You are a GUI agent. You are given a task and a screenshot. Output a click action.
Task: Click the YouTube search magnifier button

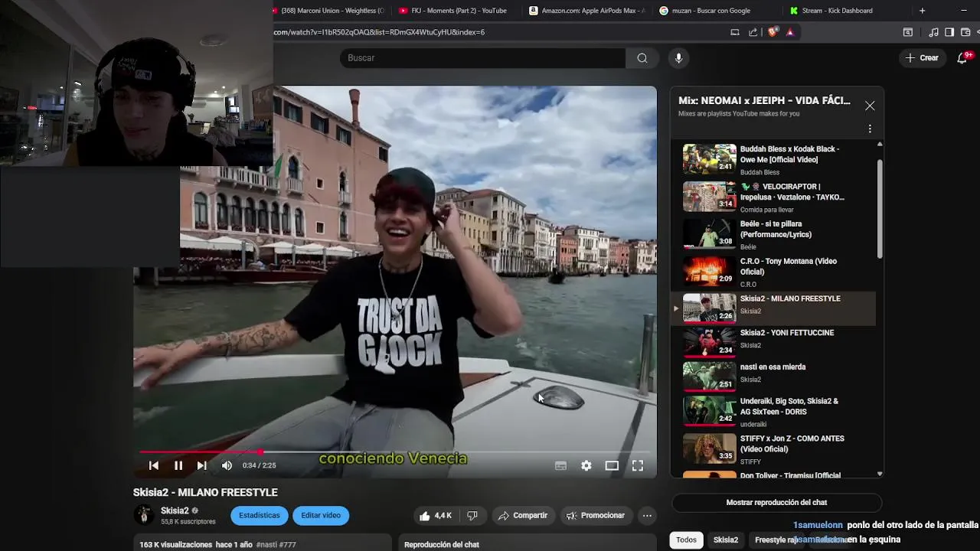pos(642,58)
